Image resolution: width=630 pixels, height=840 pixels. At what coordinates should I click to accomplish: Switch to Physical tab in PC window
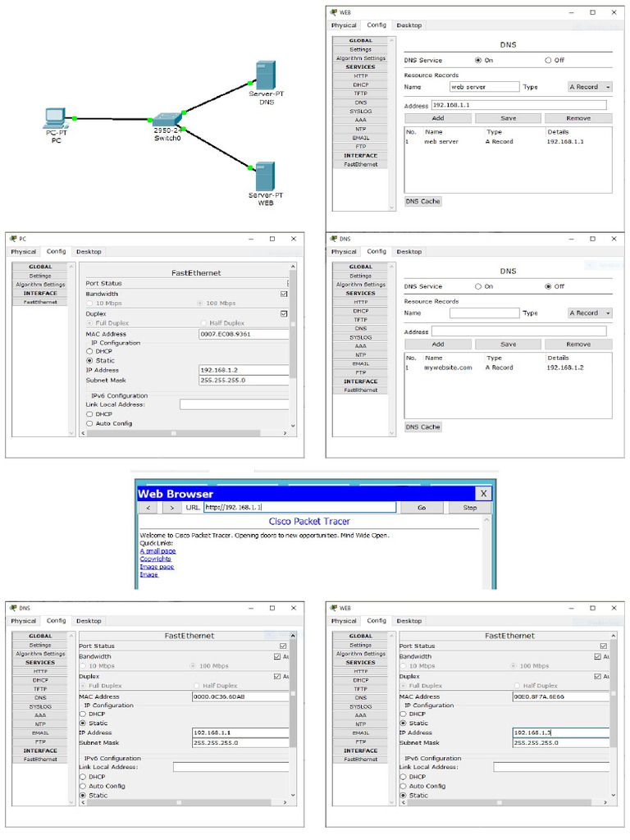pos(24,252)
